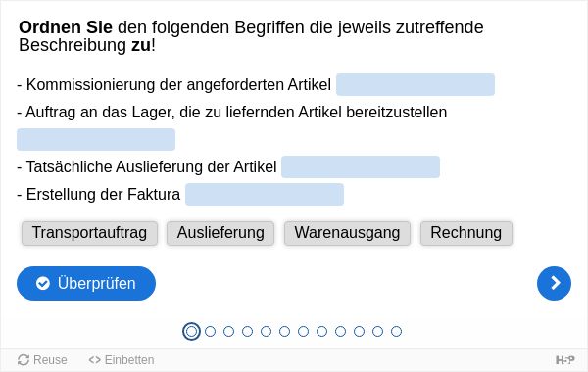The image size is (588, 372).
Task: Jump to the third slide progress dot
Action: pos(228,331)
